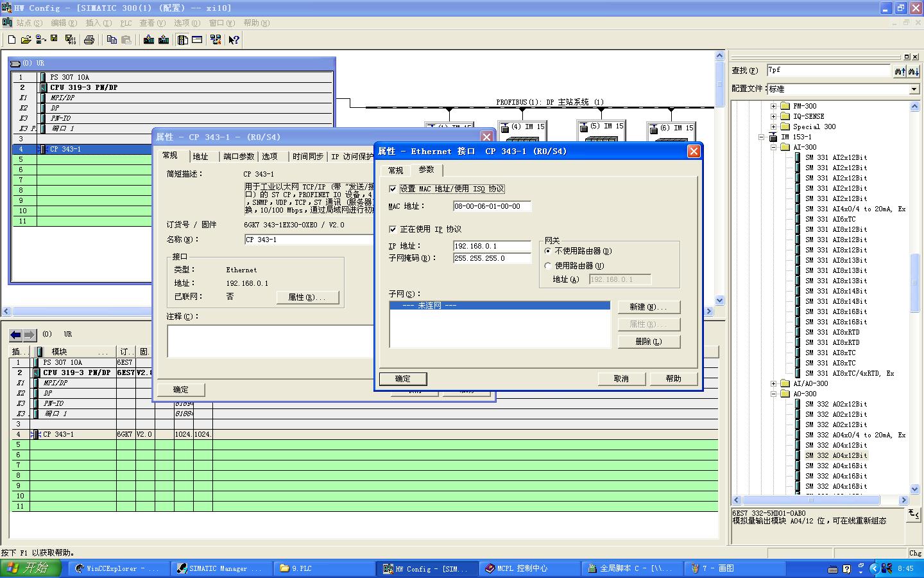This screenshot has height=578, width=924.
Task: Click the back arrow in the detail view
Action: tap(15, 335)
